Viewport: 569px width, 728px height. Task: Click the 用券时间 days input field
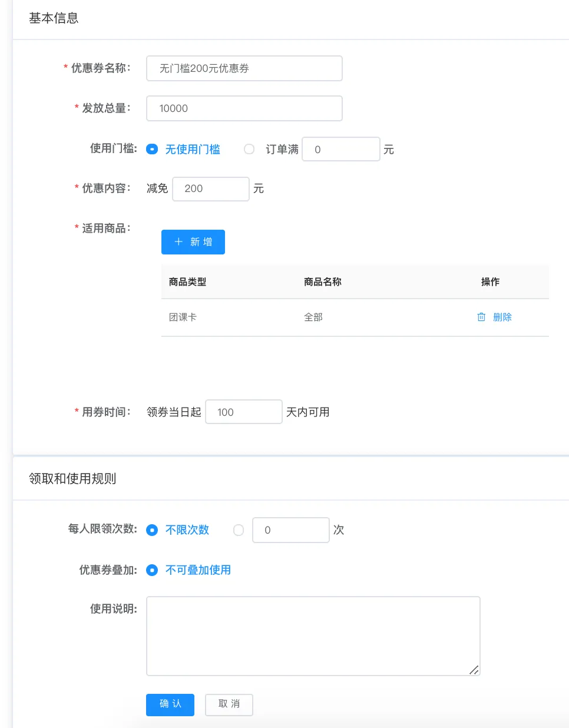[x=243, y=412]
